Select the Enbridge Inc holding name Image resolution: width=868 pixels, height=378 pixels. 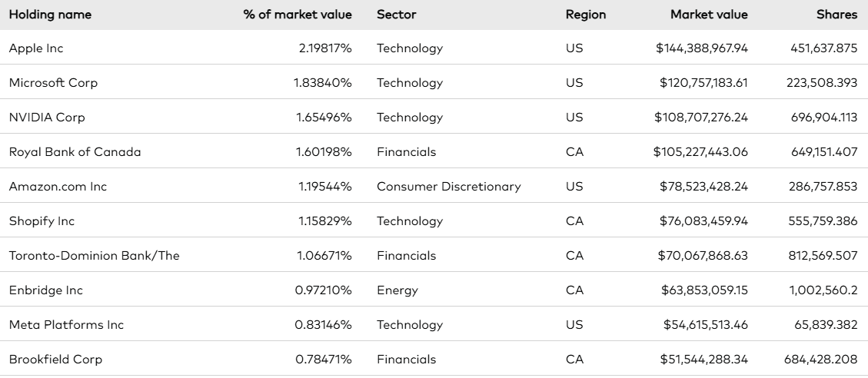(45, 290)
